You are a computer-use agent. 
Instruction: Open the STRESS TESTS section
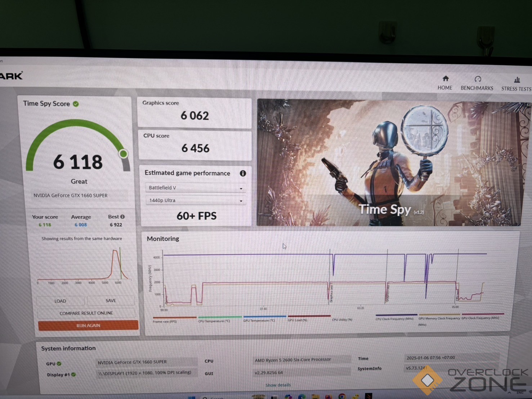[x=516, y=84]
